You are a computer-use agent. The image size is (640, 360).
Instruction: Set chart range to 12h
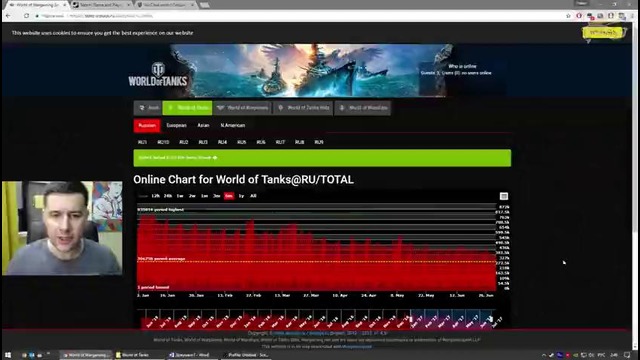(156, 196)
